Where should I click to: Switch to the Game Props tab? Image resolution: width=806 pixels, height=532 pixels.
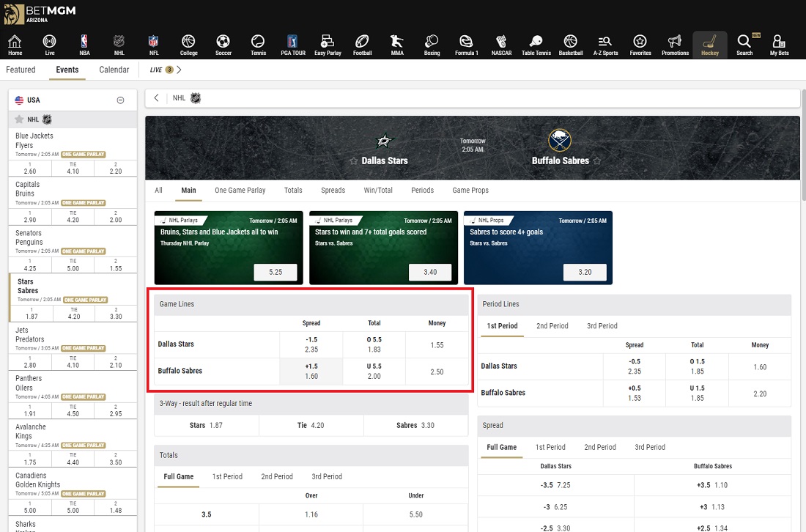[470, 190]
